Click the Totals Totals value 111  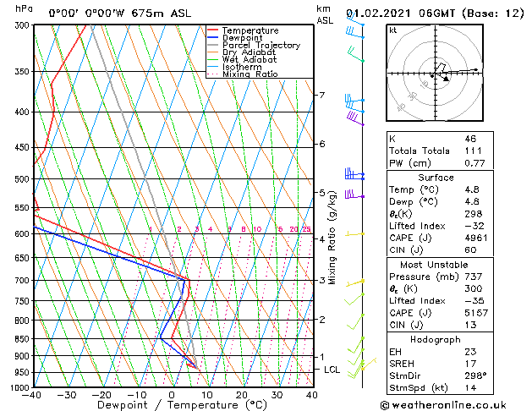coord(474,151)
